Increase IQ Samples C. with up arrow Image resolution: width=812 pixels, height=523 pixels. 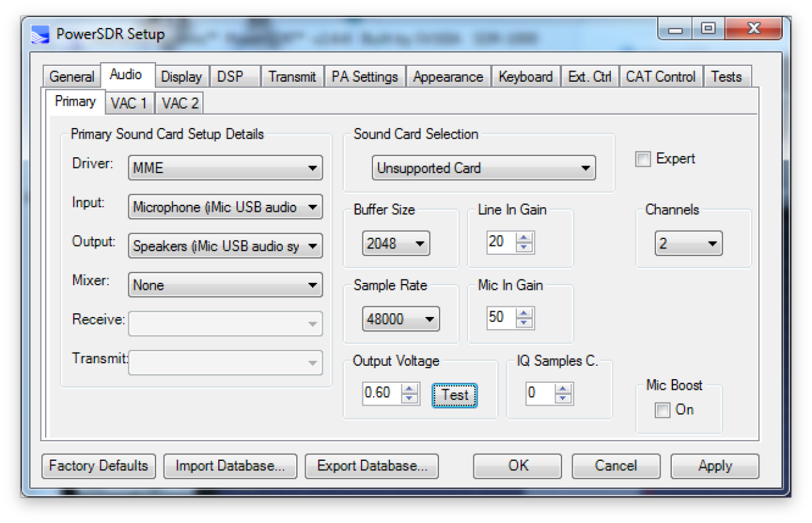(x=563, y=389)
